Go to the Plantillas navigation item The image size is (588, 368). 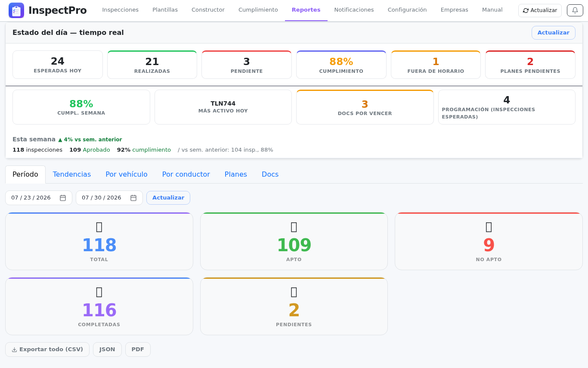pos(165,10)
